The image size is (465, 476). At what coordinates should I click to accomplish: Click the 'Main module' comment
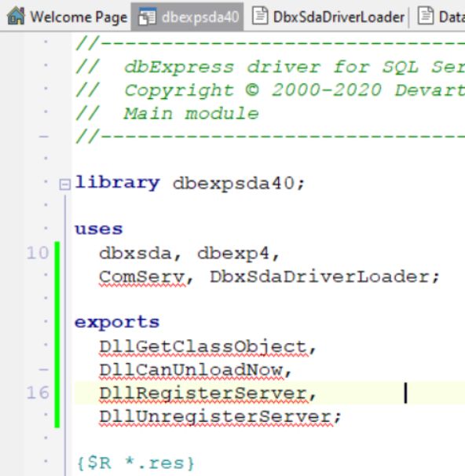coord(191,114)
